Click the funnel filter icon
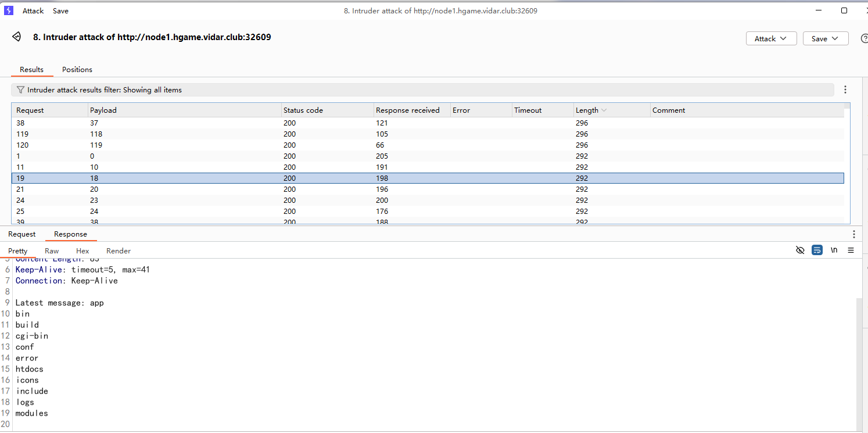The width and height of the screenshot is (868, 433). pyautogui.click(x=20, y=90)
